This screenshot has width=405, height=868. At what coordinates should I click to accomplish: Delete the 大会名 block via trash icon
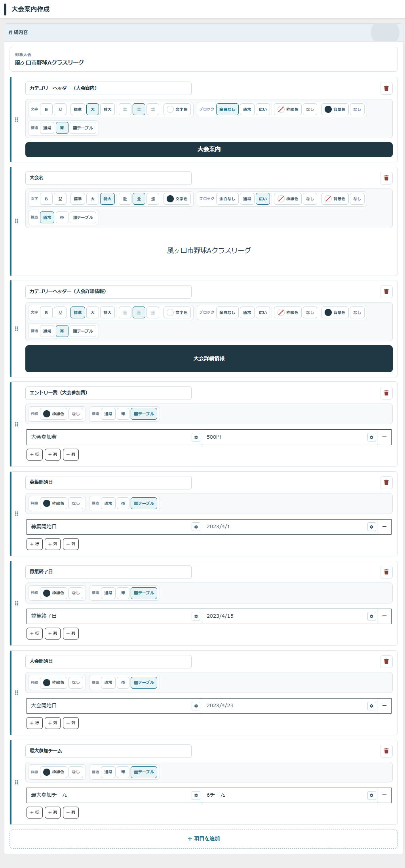[x=386, y=178]
